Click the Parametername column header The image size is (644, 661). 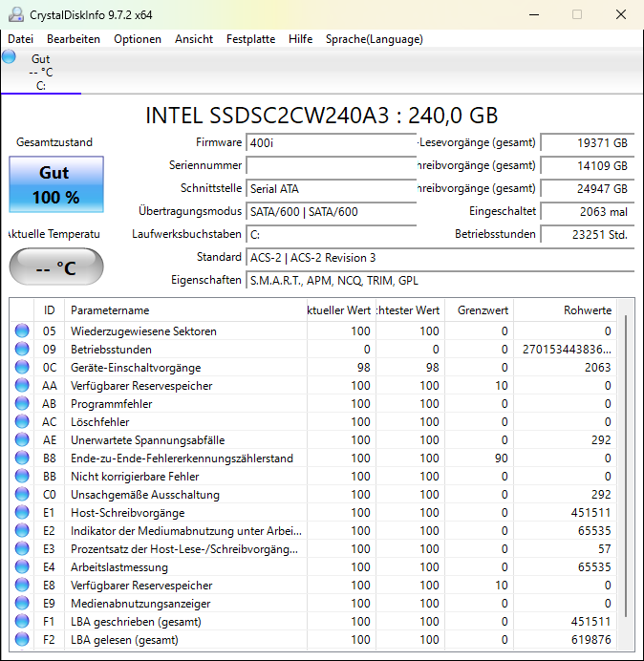[185, 310]
